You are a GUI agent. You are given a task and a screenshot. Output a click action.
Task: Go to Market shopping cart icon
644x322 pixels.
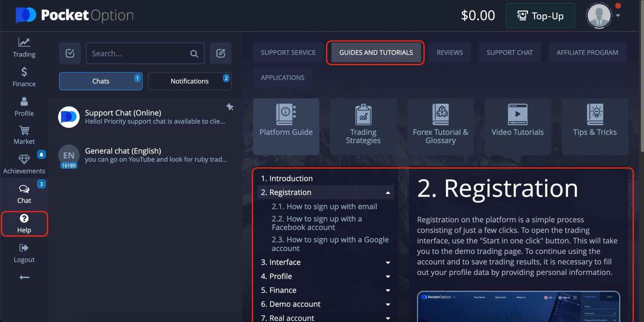tap(24, 131)
